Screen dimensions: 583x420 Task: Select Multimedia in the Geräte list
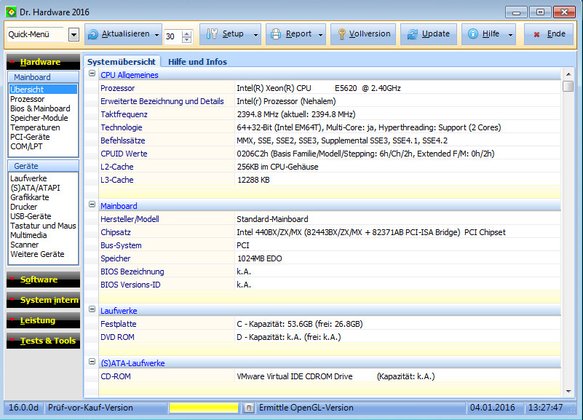click(x=28, y=235)
